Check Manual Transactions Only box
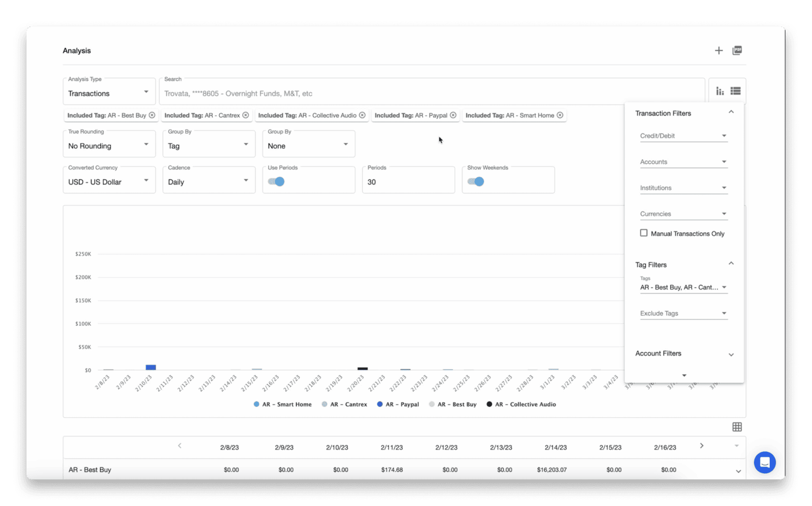The height and width of the screenshot is (506, 812). pyautogui.click(x=644, y=233)
